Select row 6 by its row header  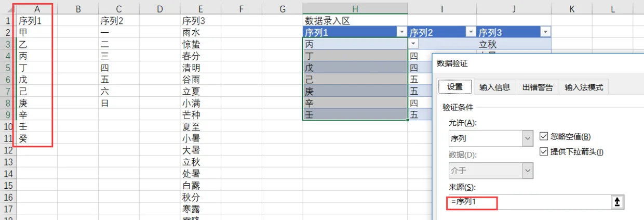pyautogui.click(x=8, y=80)
